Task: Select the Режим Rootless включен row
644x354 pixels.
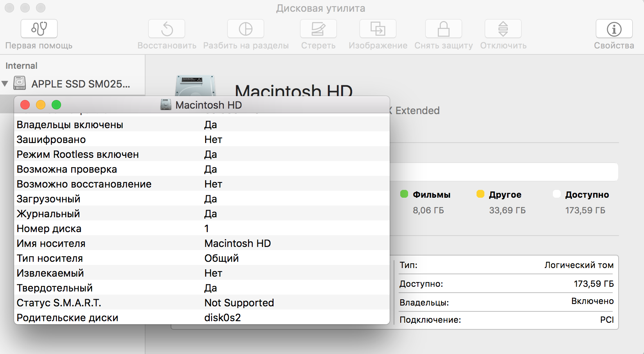Action: click(x=202, y=154)
